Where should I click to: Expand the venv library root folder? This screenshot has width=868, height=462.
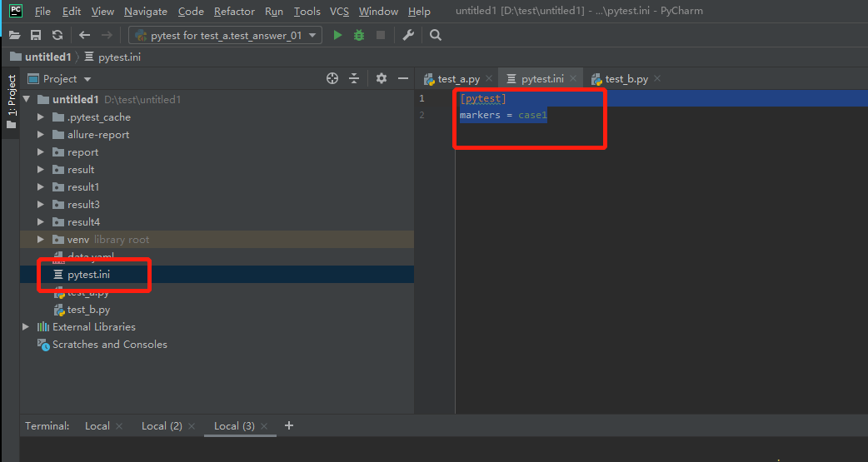[41, 240]
